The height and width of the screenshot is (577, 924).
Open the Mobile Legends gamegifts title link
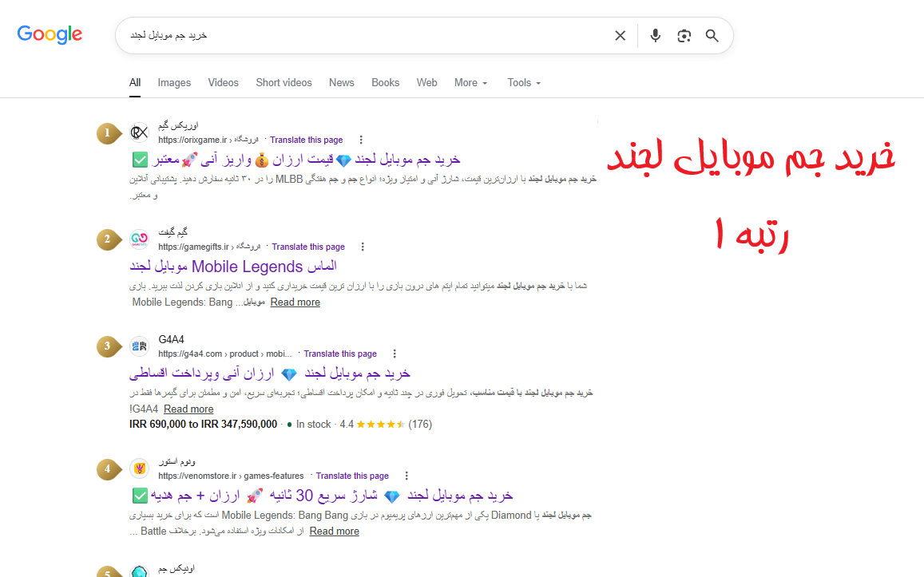[232, 267]
